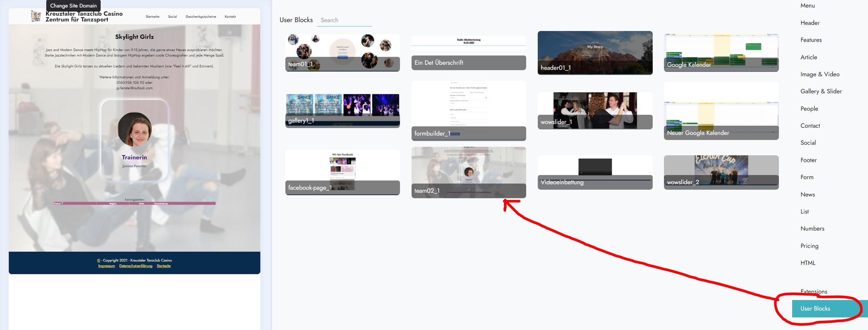Open the Contact block category

pos(810,126)
